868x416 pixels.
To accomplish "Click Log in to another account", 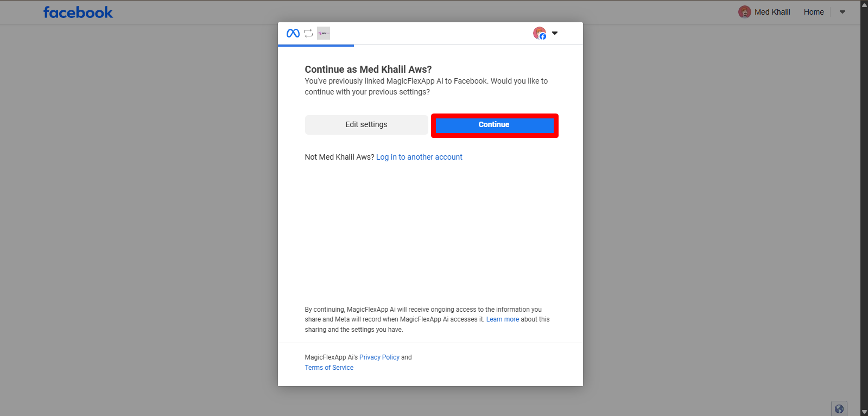I will pyautogui.click(x=419, y=157).
